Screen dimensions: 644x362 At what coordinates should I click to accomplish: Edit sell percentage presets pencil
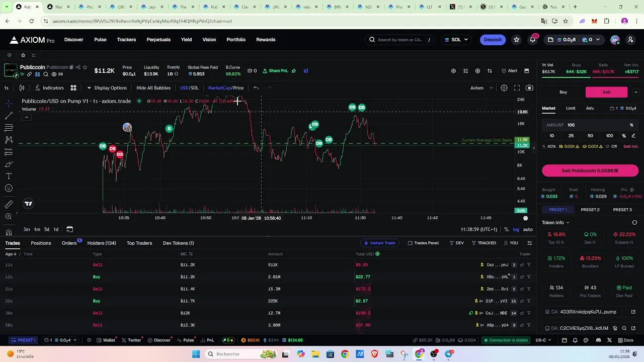pyautogui.click(x=633, y=136)
